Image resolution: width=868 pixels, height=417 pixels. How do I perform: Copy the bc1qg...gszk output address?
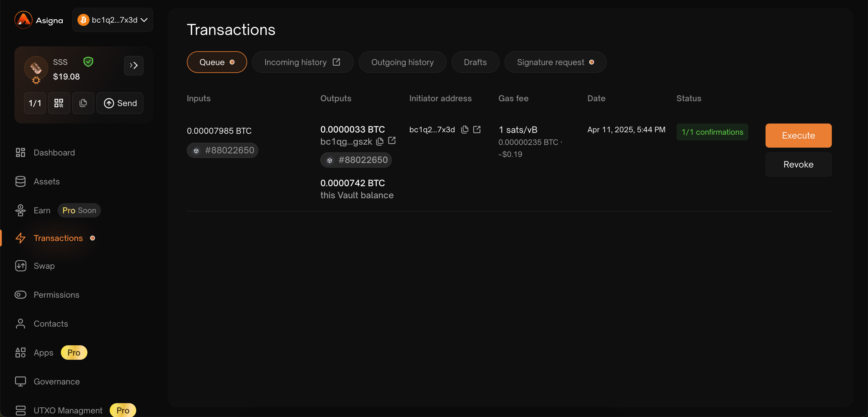tap(379, 142)
